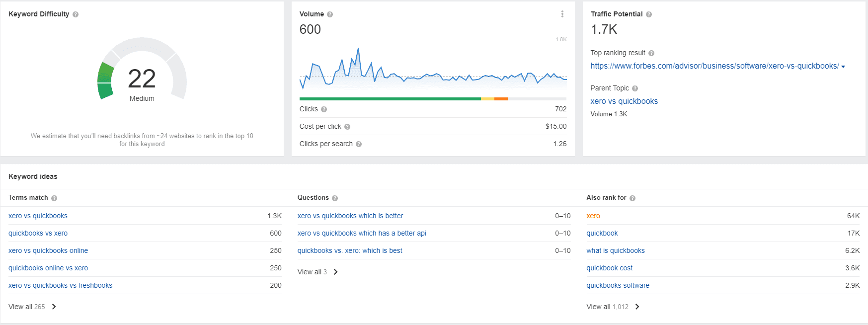Open 'which has a better api' question
Screen dimensions: 868x325
362,233
